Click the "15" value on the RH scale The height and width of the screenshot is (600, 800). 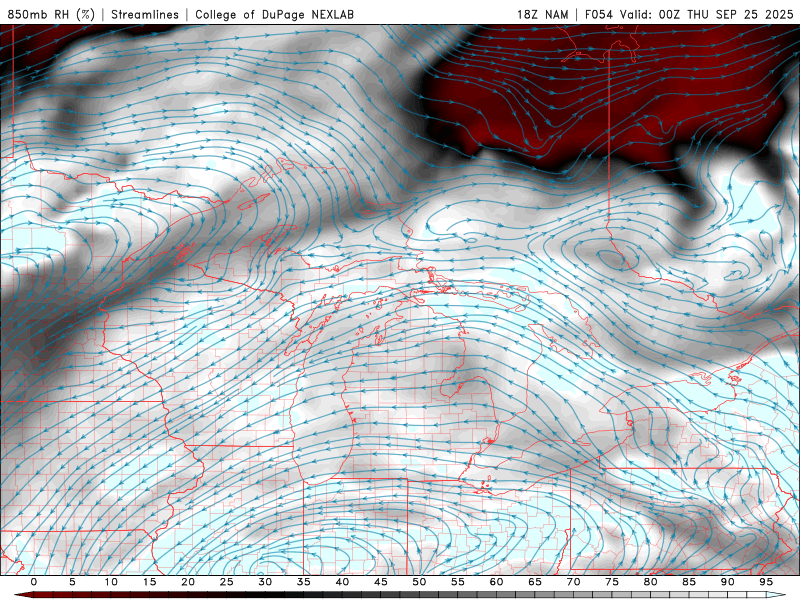pos(149,582)
